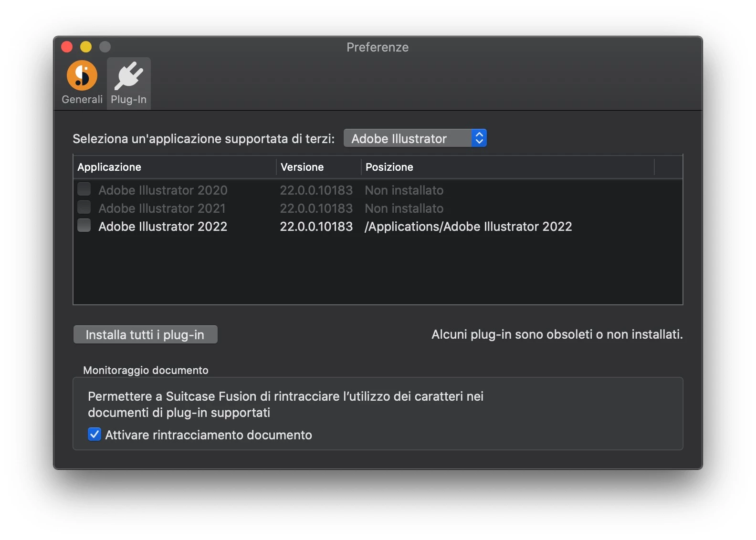Check the Adobe Illustrator 2021 checkbox
Viewport: 756px width, 540px height.
[84, 208]
